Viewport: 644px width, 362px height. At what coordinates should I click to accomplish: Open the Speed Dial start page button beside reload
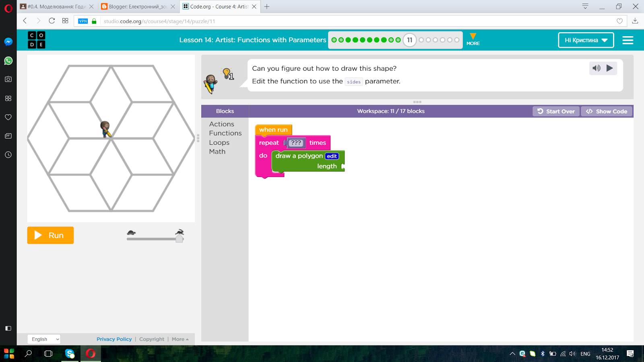click(65, 21)
